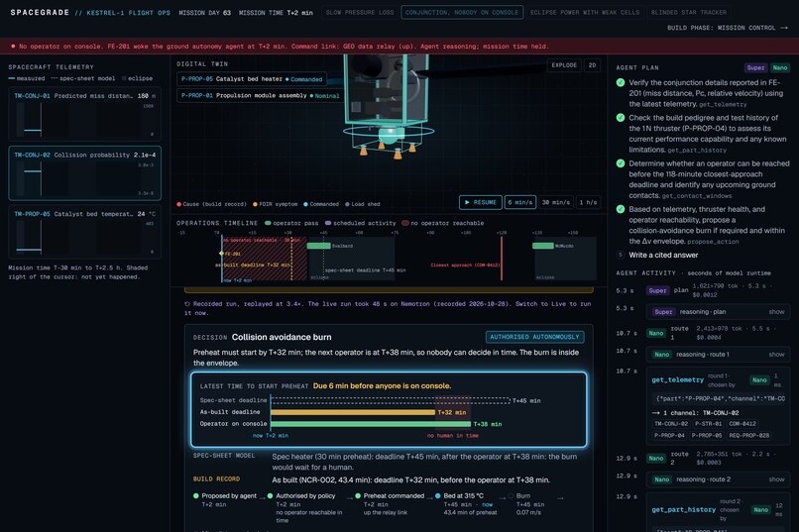The height and width of the screenshot is (532, 799).
Task: Click the COM-0412 citation chip
Action: 742,424
